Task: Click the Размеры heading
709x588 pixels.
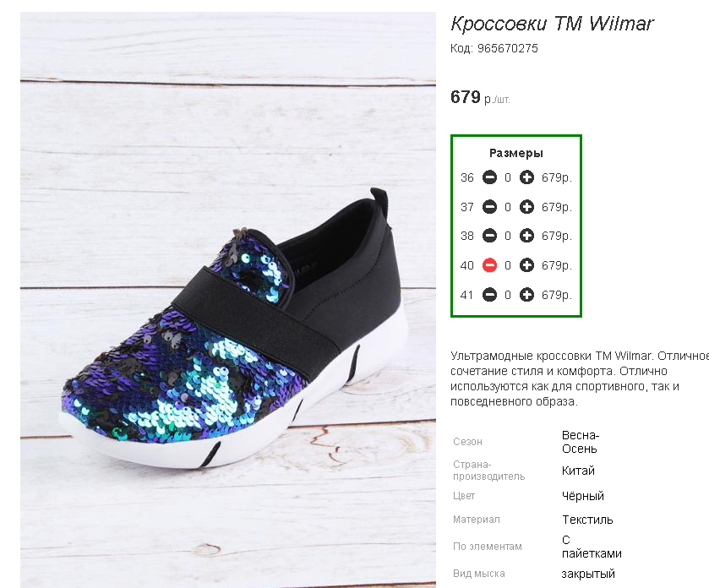Action: [x=516, y=153]
